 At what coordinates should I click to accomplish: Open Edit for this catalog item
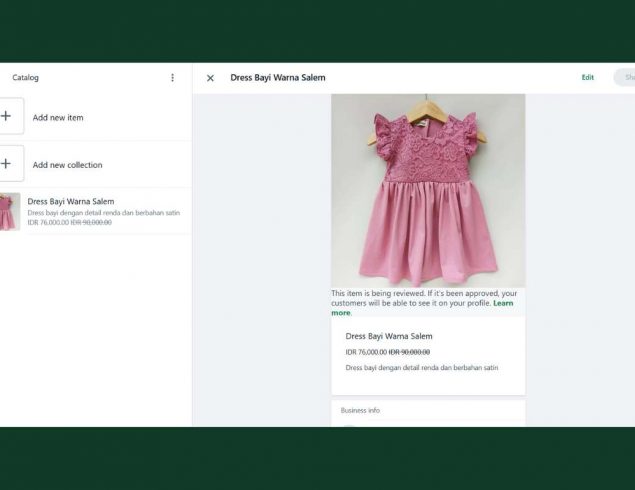(x=588, y=77)
